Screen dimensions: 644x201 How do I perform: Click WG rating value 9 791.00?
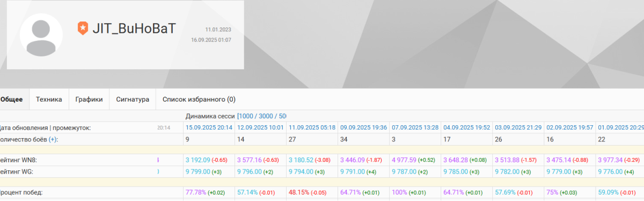[352, 171]
